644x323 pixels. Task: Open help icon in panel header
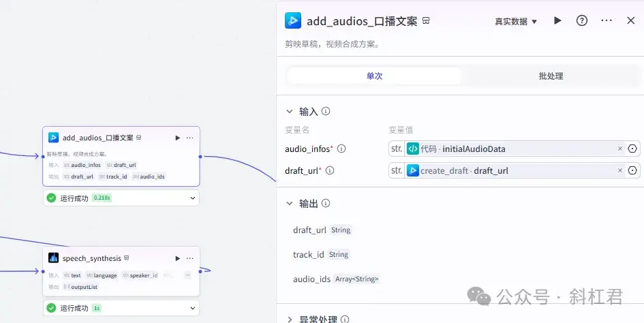tap(581, 20)
